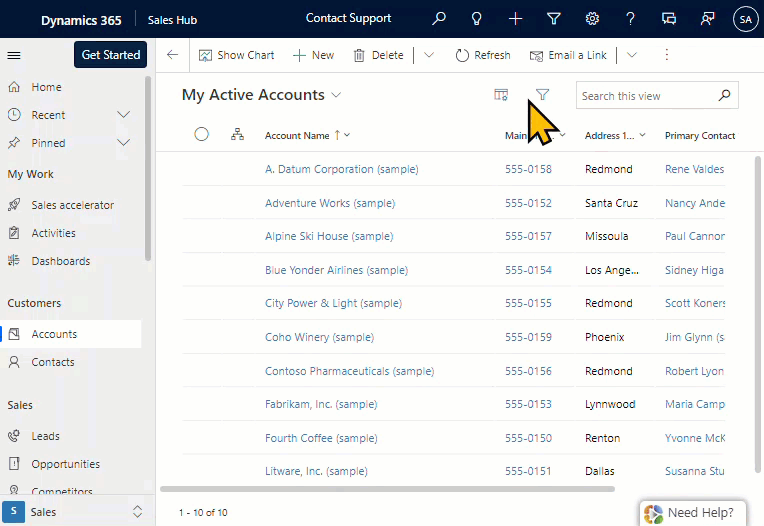Open Adventure Works (sample) account

pyautogui.click(x=330, y=203)
